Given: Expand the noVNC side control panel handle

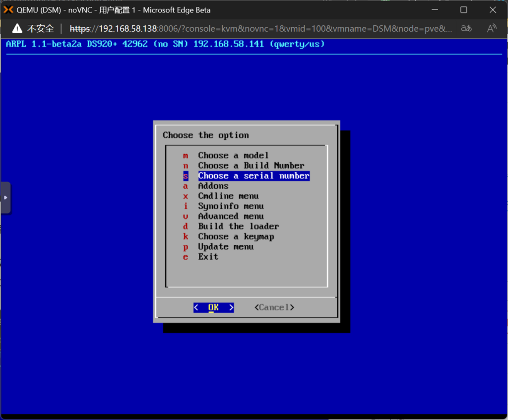Looking at the screenshot, I should tap(5, 198).
